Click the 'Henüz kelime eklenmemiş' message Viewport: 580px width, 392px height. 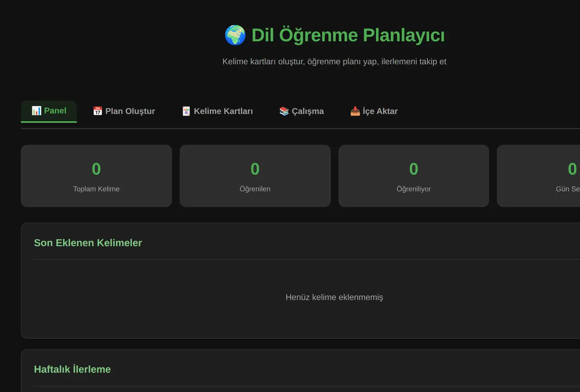[334, 297]
